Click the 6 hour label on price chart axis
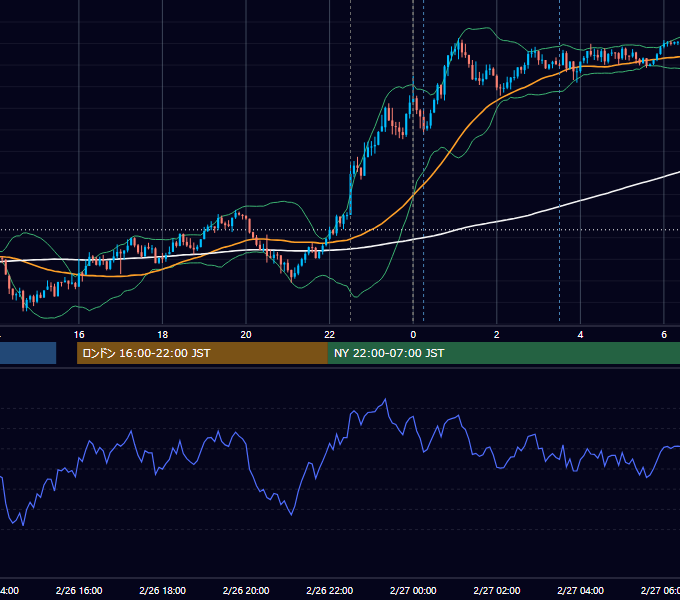Screen dimensions: 680x600 [x=664, y=334]
